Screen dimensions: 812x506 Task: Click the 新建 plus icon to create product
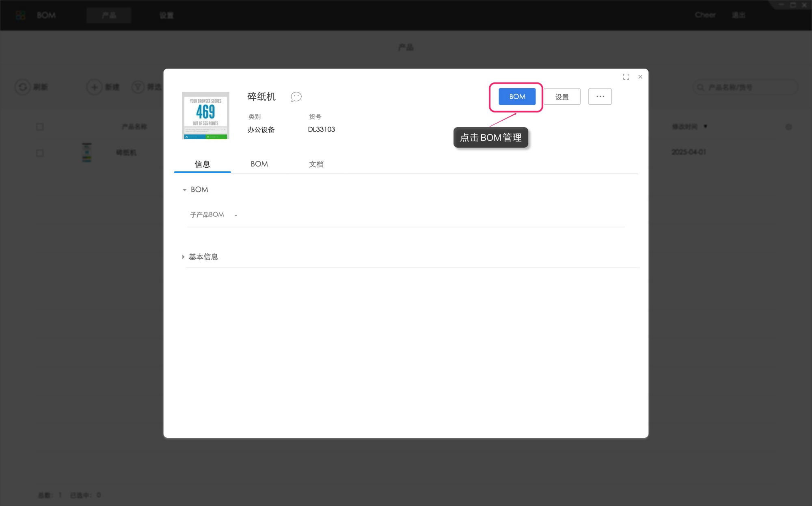tap(94, 87)
